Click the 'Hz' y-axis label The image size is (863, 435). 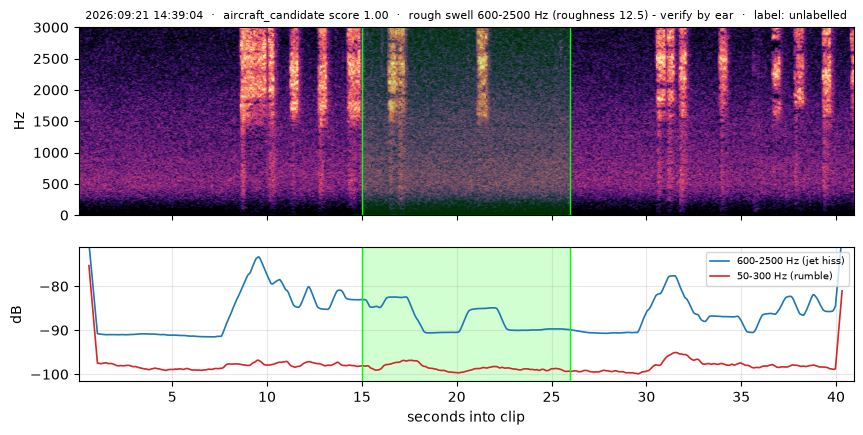pyautogui.click(x=20, y=122)
